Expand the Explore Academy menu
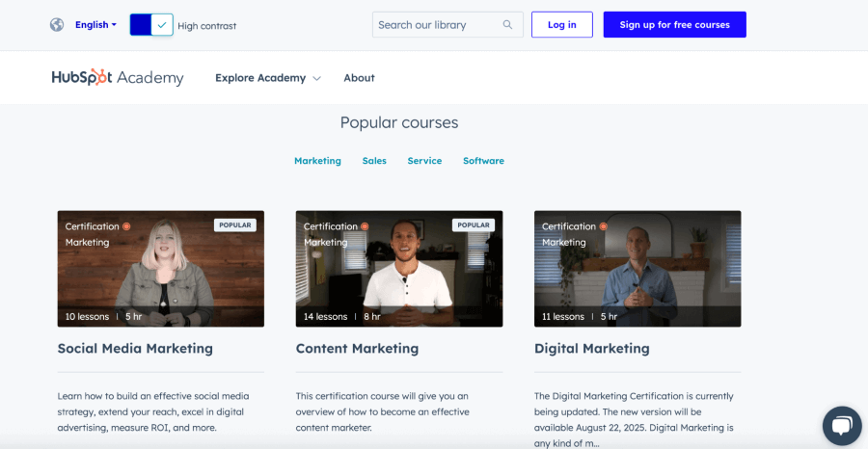 click(267, 78)
